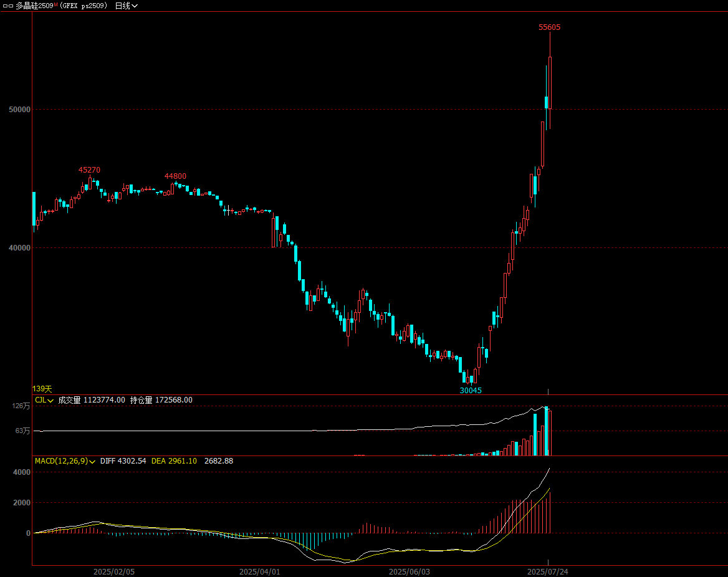Click the DEA 2961.10 value
Image resolution: width=728 pixels, height=577 pixels.
click(x=174, y=461)
